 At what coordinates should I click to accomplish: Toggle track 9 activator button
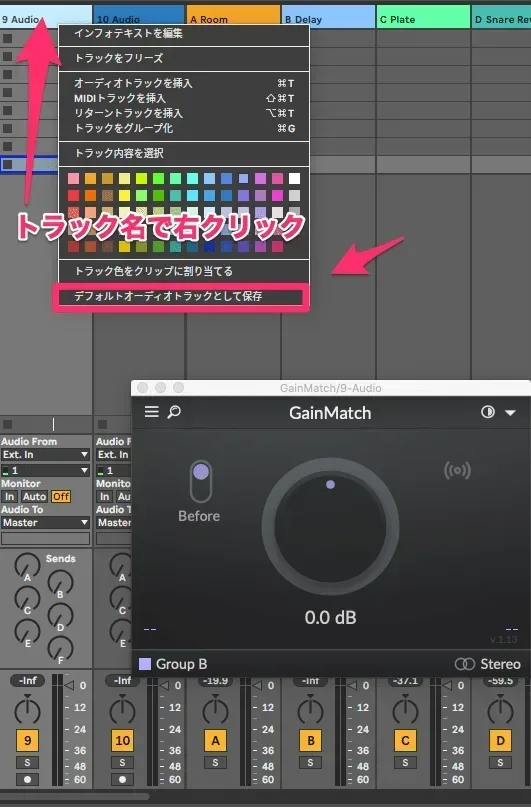point(27,741)
